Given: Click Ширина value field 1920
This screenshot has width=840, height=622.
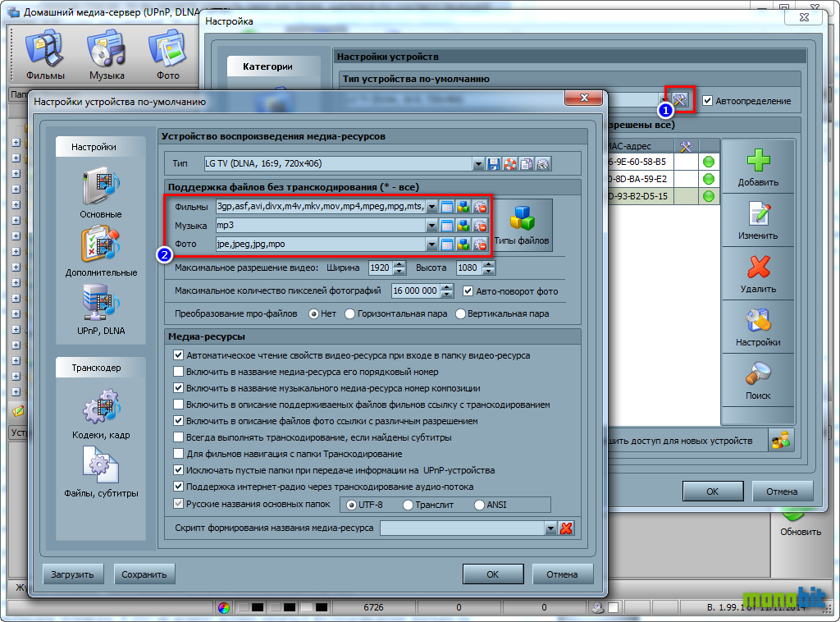Looking at the screenshot, I should pyautogui.click(x=381, y=268).
